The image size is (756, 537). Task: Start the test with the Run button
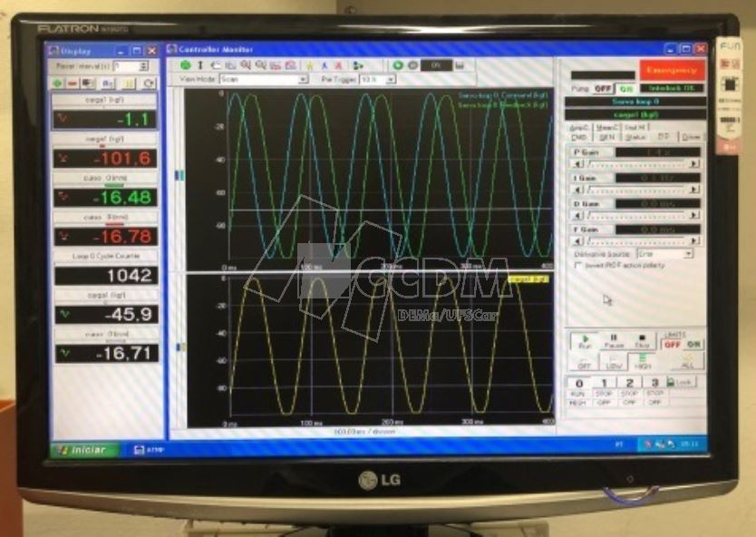[x=585, y=341]
